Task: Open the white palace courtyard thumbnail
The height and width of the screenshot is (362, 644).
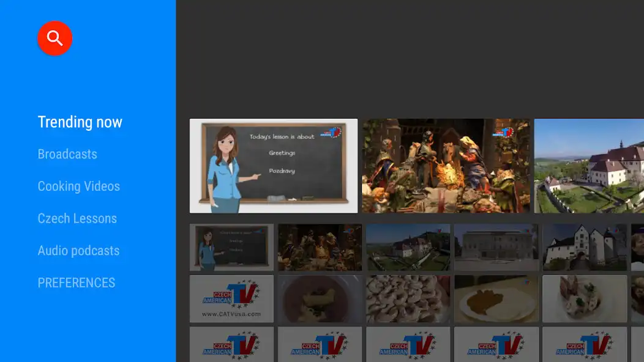Action: tap(496, 248)
